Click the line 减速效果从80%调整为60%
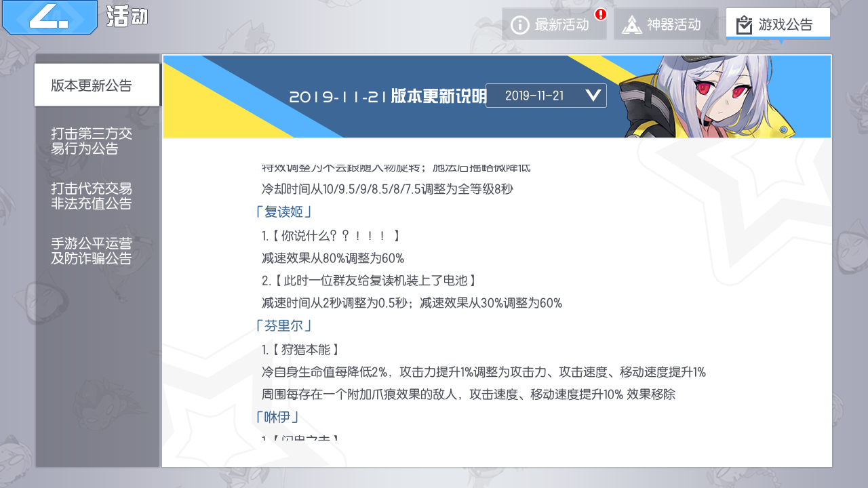The height and width of the screenshot is (488, 868). [x=333, y=258]
